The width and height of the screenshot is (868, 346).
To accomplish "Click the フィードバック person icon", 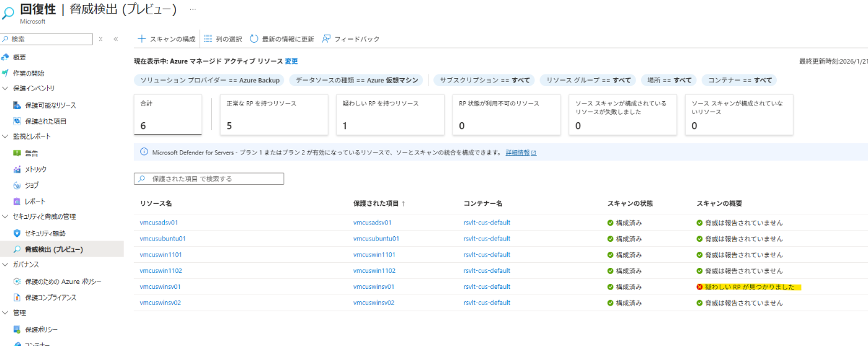I will 326,38.
